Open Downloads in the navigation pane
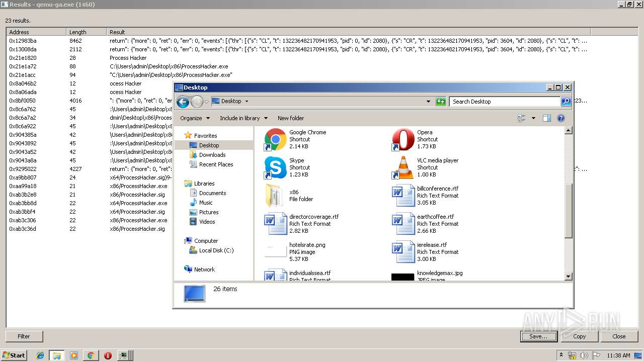 pyautogui.click(x=212, y=154)
